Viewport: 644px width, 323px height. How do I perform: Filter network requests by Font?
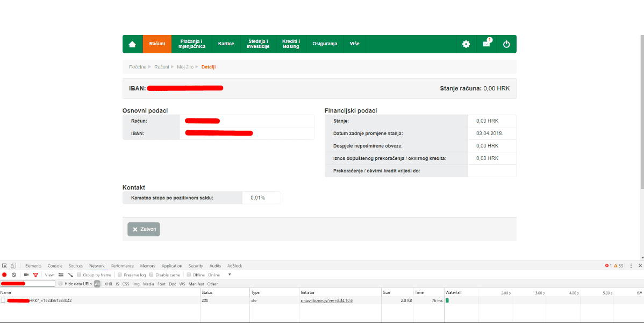161,284
